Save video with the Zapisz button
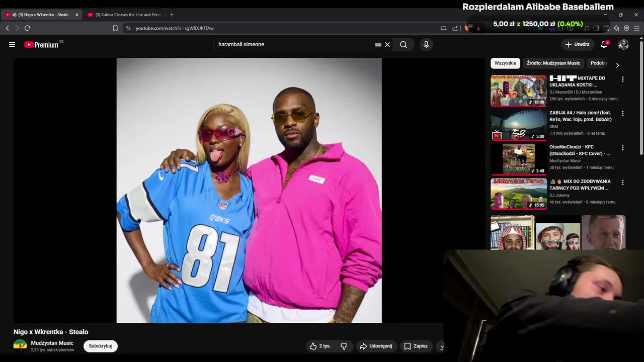Viewport: 644px width, 362px height. coord(416,346)
